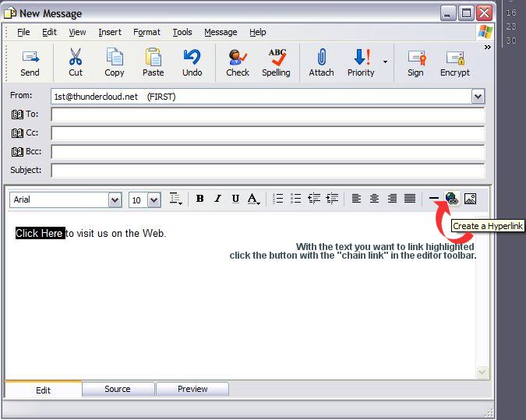Align text to the left
This screenshot has width=526, height=420.
tap(356, 199)
